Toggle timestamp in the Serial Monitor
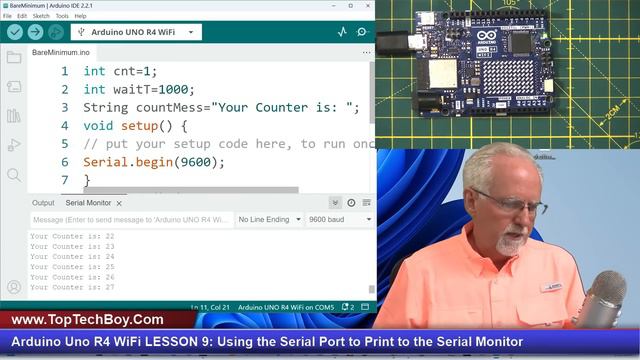This screenshot has width=640, height=360. [x=351, y=203]
